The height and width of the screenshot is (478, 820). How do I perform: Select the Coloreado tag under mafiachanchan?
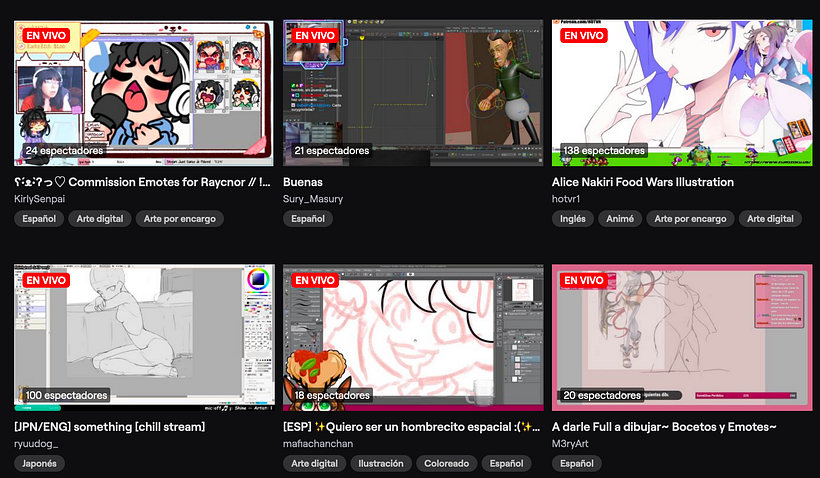pos(447,463)
